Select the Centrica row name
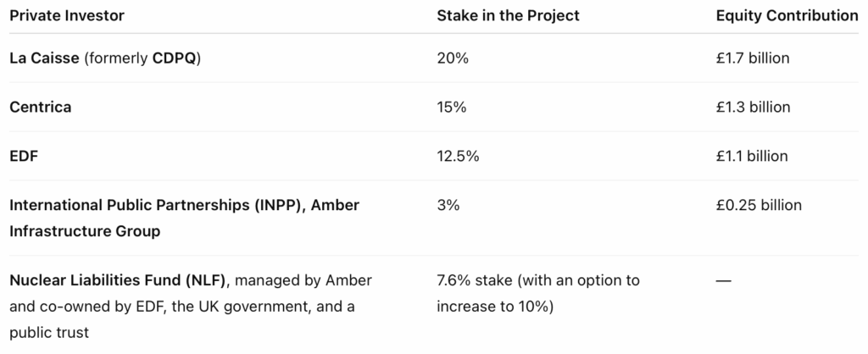Screen dimensions: 868x354 (x=41, y=108)
